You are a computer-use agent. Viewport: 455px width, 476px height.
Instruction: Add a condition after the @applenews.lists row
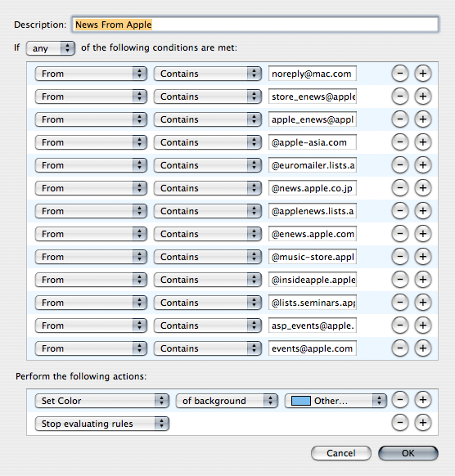(x=423, y=211)
